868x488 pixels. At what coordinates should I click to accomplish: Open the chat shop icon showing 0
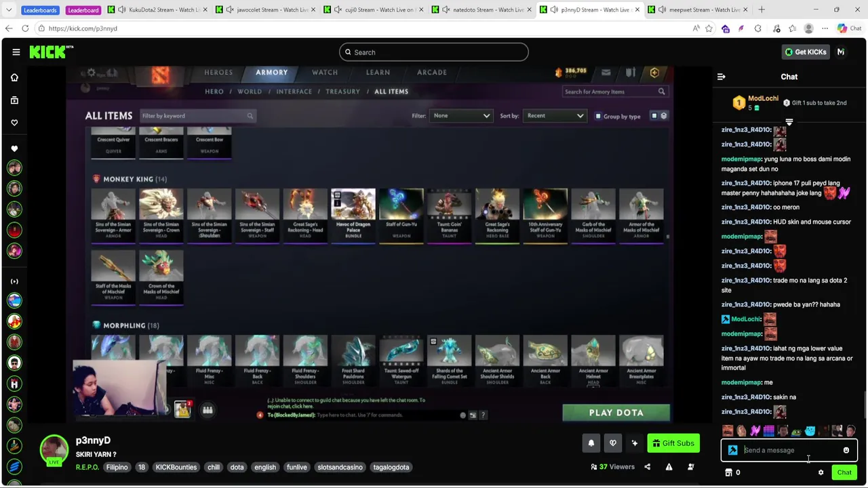(x=732, y=472)
